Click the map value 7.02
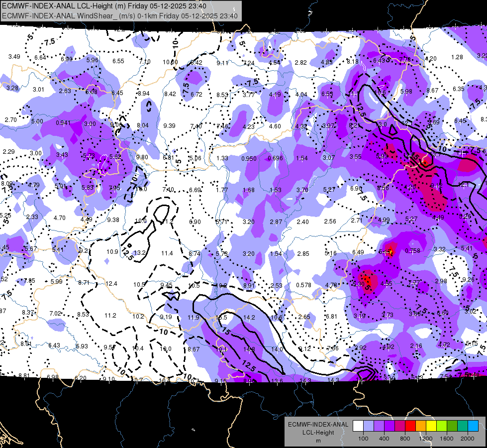The height and width of the screenshot is (448, 487). point(55,314)
